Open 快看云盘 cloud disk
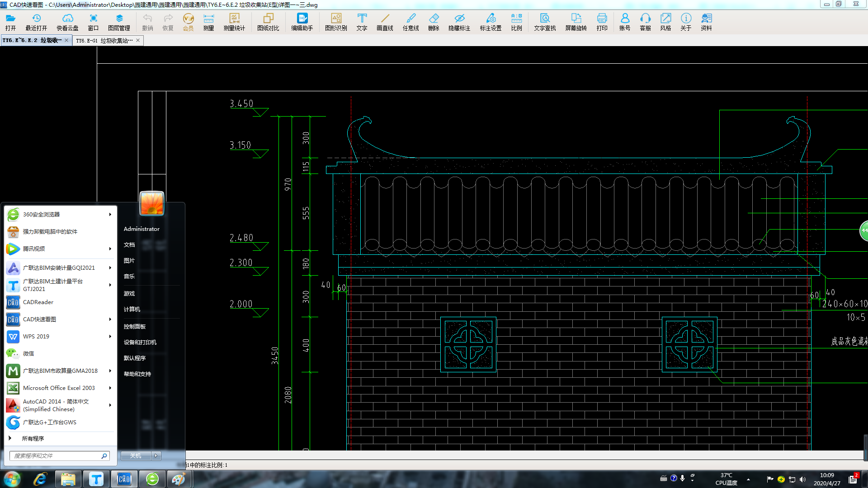Image resolution: width=868 pixels, height=488 pixels. [x=67, y=22]
